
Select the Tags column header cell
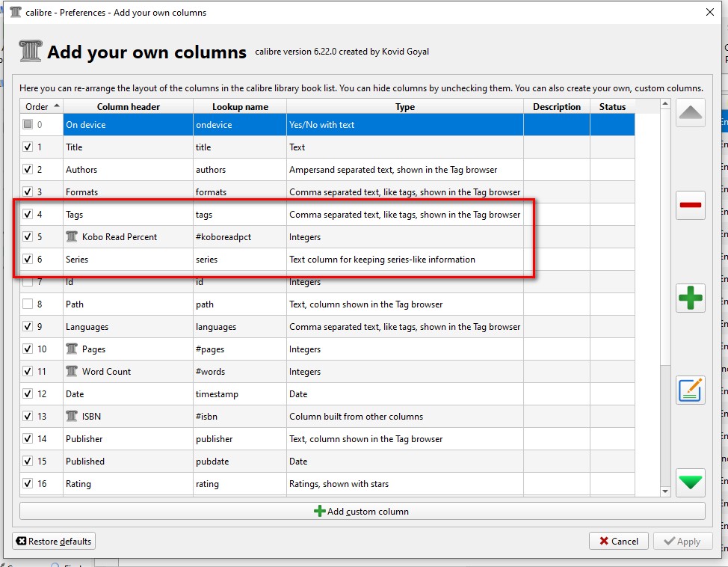click(128, 214)
